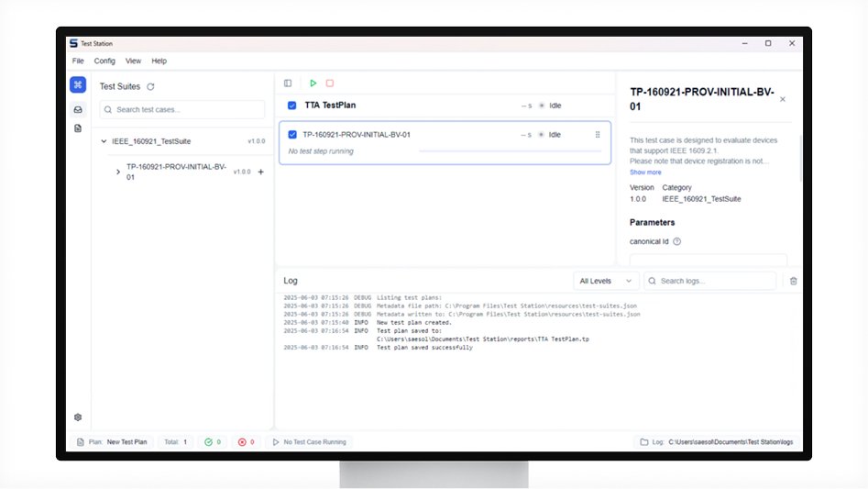
Task: Close the test case details panel
Action: pyautogui.click(x=782, y=99)
